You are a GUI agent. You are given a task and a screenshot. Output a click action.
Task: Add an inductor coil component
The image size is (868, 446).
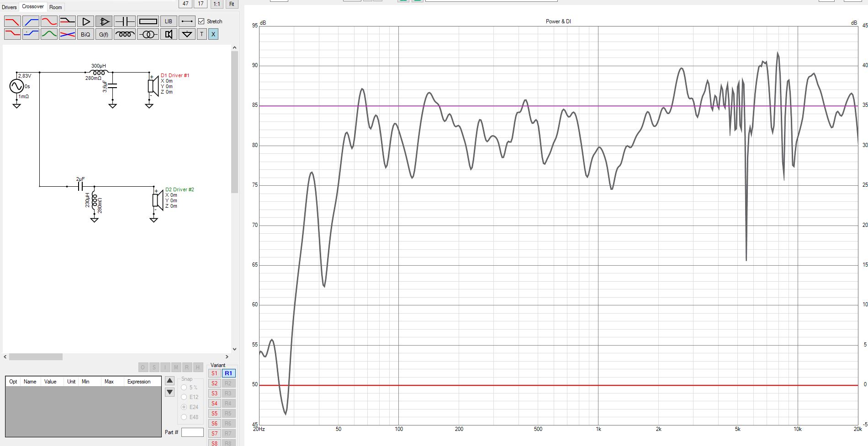pos(125,34)
